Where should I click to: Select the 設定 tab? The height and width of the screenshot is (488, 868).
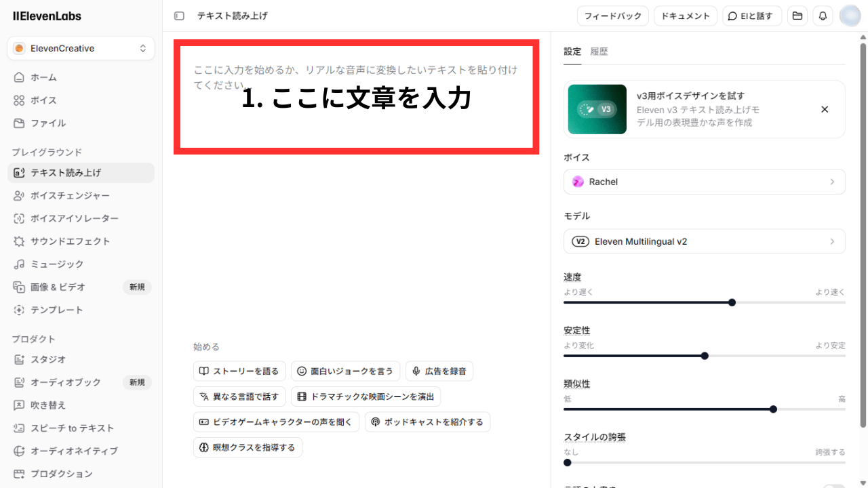pyautogui.click(x=572, y=52)
